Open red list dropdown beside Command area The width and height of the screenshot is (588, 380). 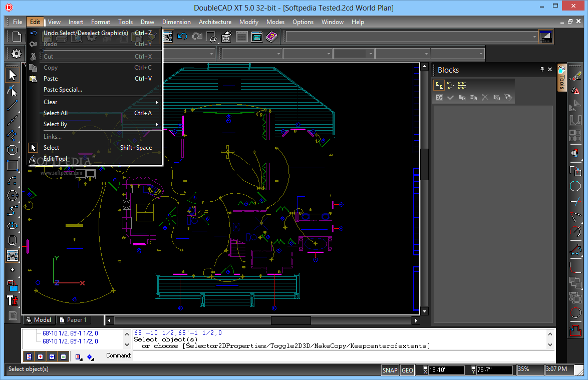pos(78,357)
